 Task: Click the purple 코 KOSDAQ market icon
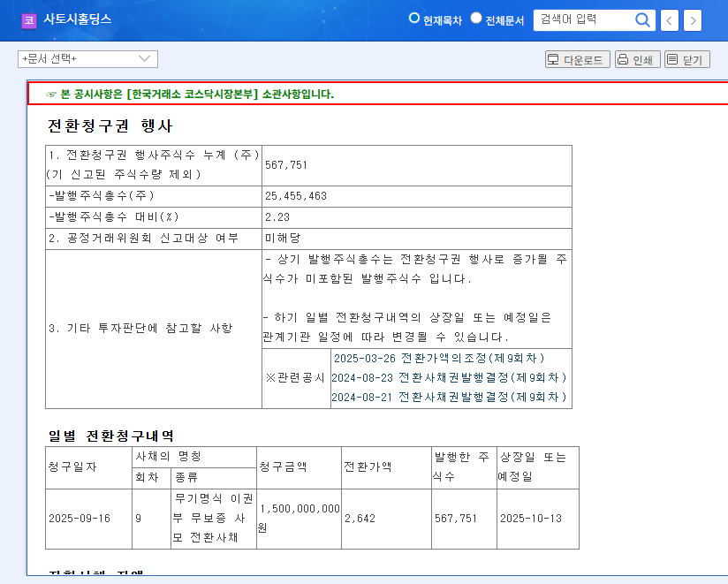coord(29,20)
